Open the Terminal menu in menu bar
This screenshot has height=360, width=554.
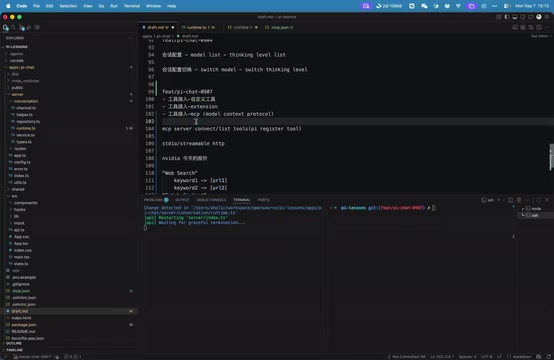point(132,6)
